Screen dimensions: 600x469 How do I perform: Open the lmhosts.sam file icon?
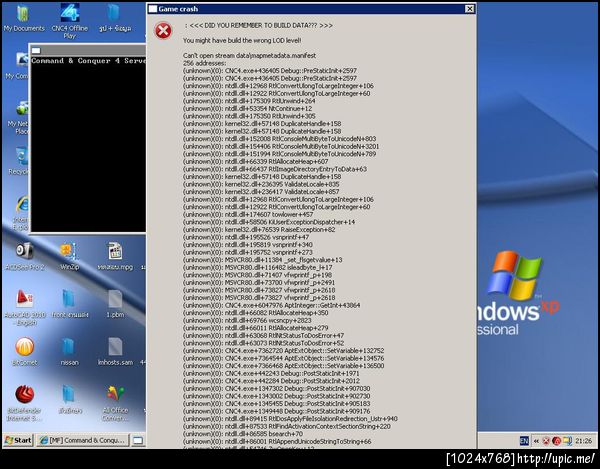click(x=115, y=352)
